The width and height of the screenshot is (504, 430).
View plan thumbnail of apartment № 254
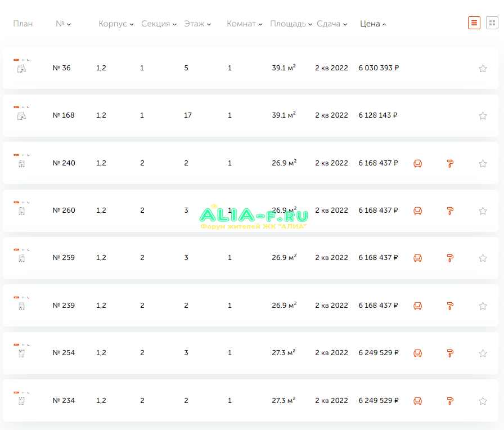21,351
